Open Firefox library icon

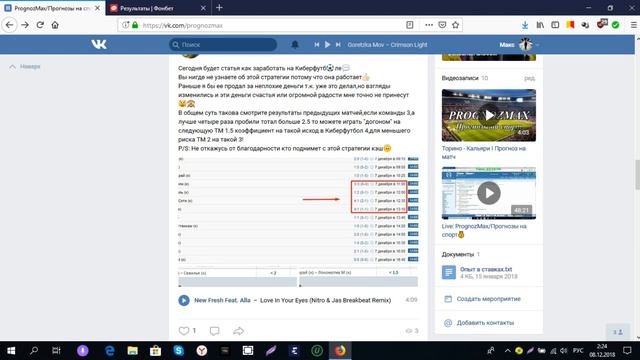[540, 25]
